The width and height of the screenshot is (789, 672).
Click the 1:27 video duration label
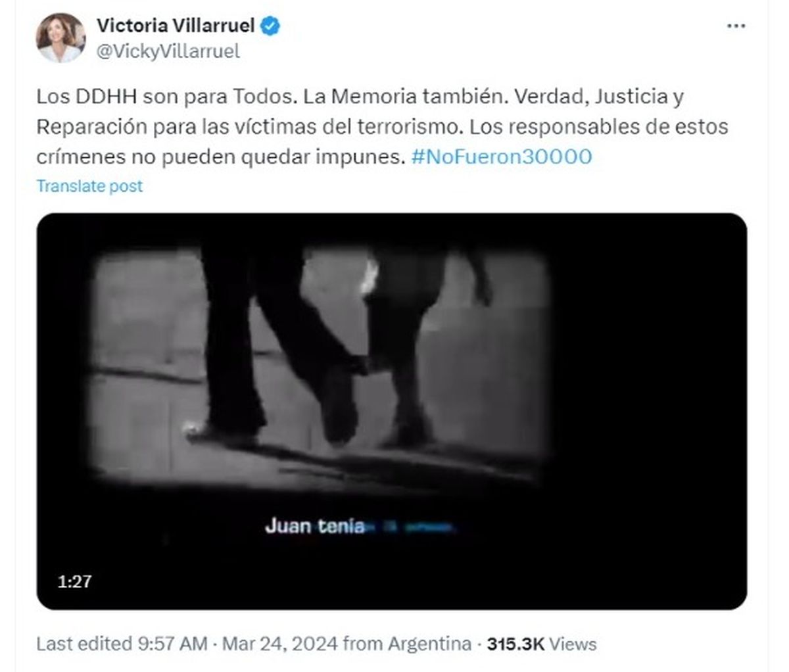[x=74, y=581]
